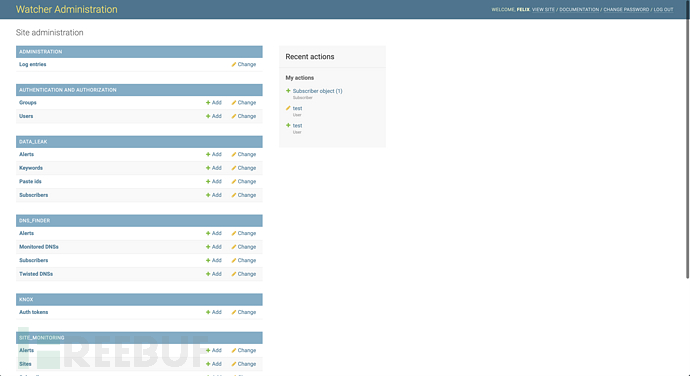Image resolution: width=690 pixels, height=376 pixels.
Task: Open the Sites model
Action: coord(25,364)
